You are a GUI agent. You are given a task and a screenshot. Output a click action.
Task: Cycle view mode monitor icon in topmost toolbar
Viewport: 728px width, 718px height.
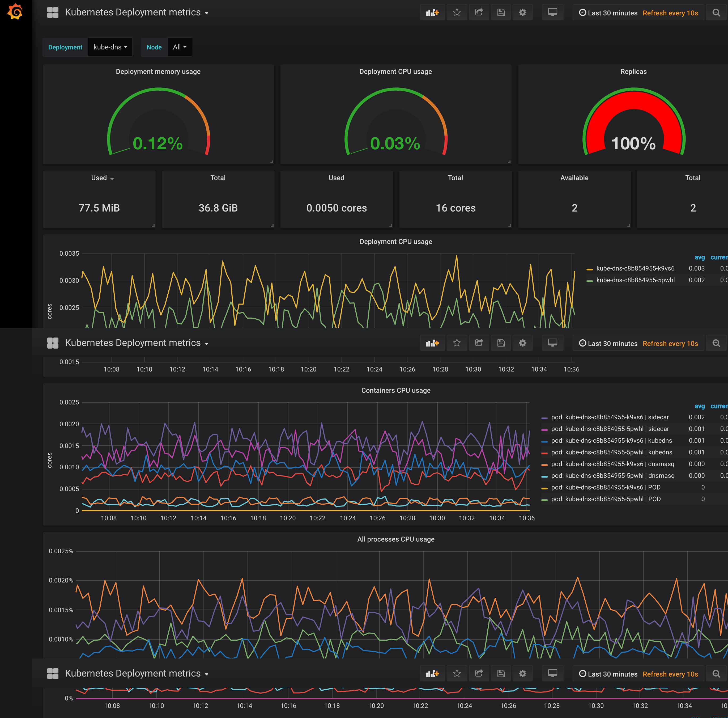click(x=552, y=12)
